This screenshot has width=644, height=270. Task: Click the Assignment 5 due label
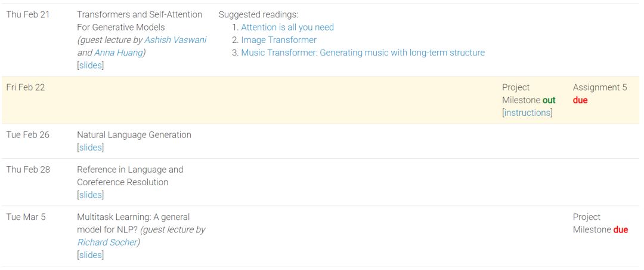click(x=600, y=94)
